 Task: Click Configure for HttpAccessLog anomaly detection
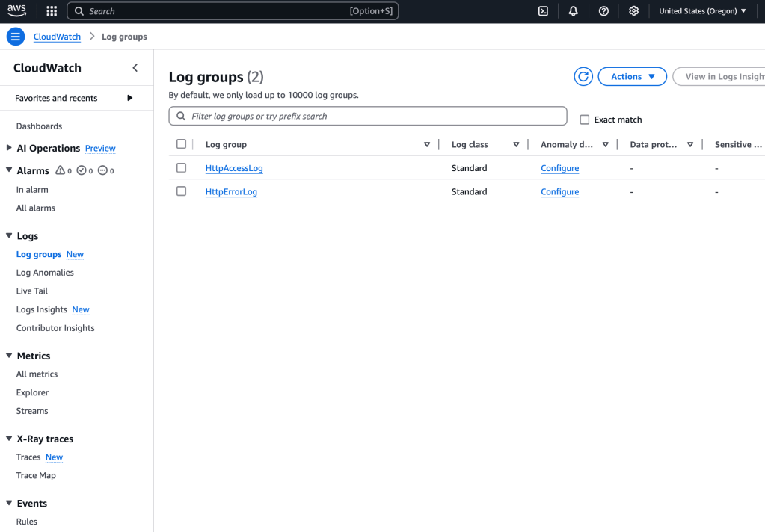(559, 168)
